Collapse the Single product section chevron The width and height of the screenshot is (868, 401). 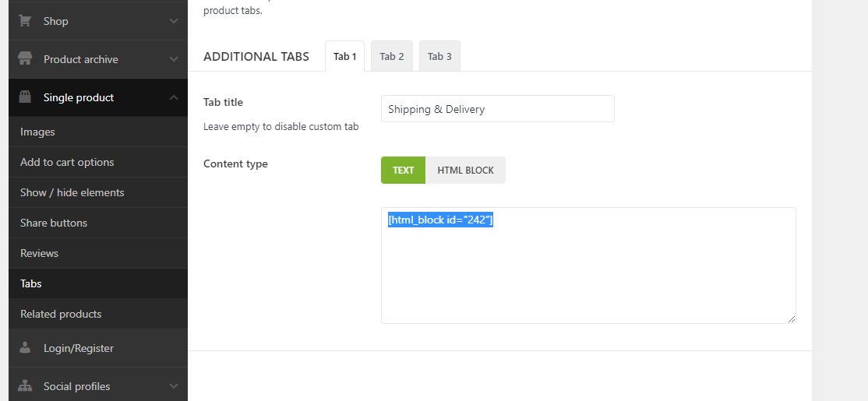point(174,97)
